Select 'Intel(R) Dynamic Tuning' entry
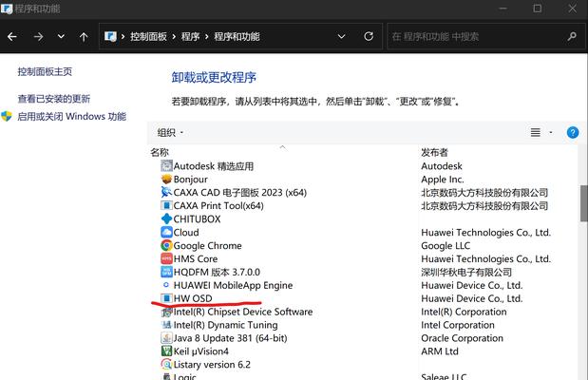Viewport: 588px width, 380px height. point(226,325)
